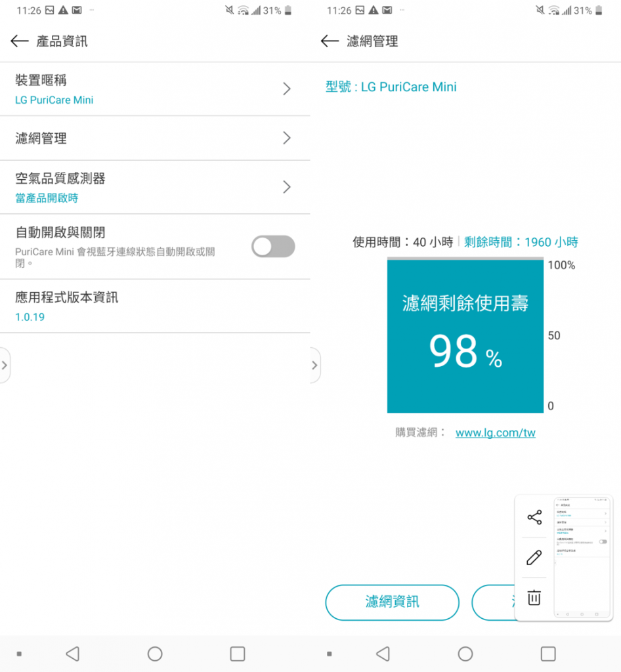Tap the 98% filter life gauge
Screen dimensions: 621x672
click(x=465, y=335)
